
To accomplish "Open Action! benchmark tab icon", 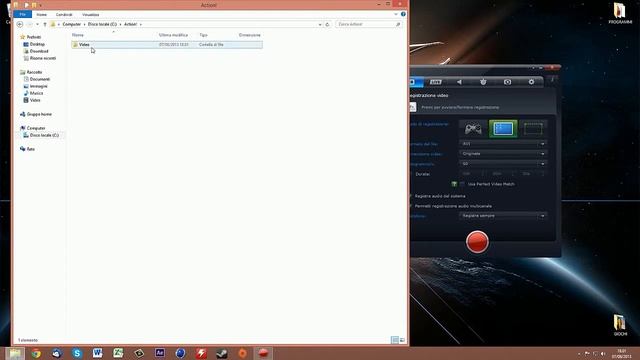I will (x=483, y=82).
